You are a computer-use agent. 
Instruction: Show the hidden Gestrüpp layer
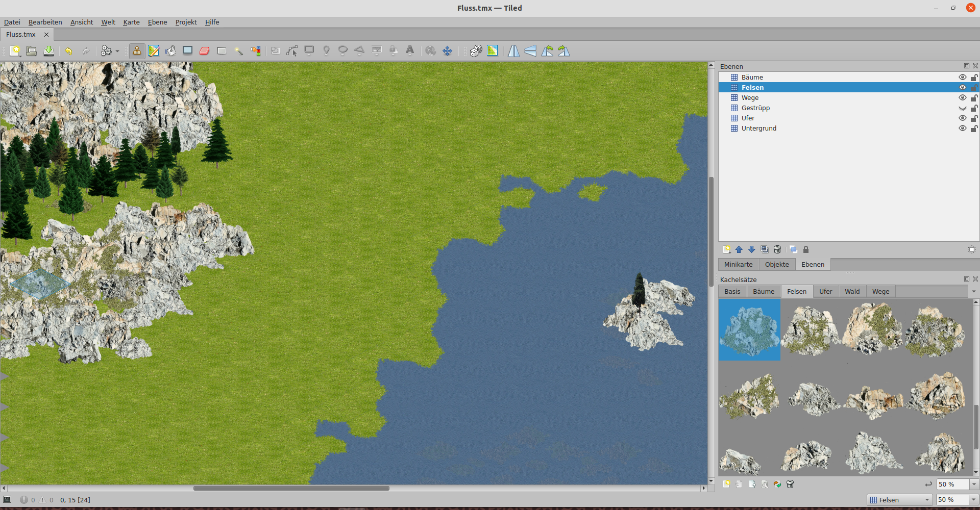coord(962,108)
